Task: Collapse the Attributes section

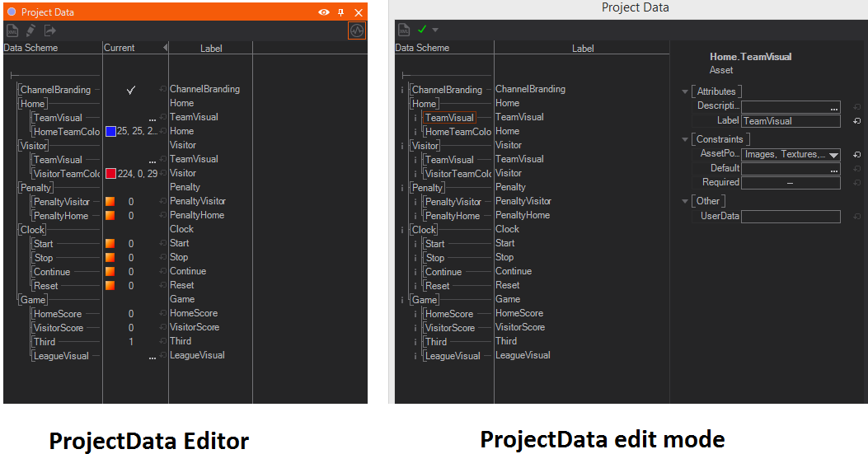Action: click(x=684, y=91)
